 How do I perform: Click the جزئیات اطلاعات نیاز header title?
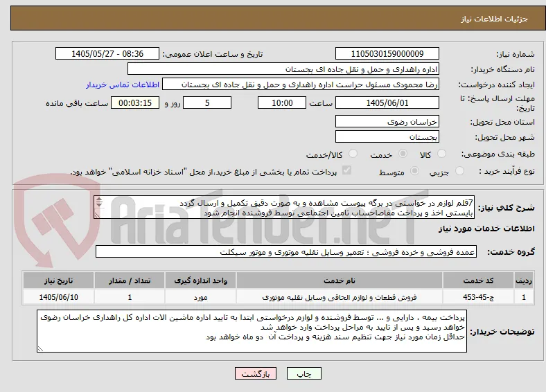(x=495, y=19)
